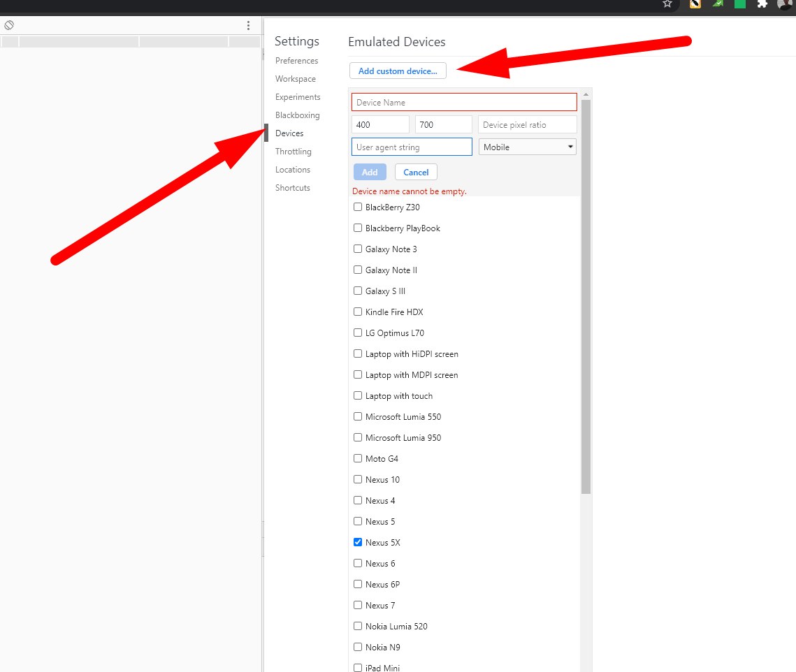
Task: Enable the Laptop with touch checkbox
Action: point(358,395)
